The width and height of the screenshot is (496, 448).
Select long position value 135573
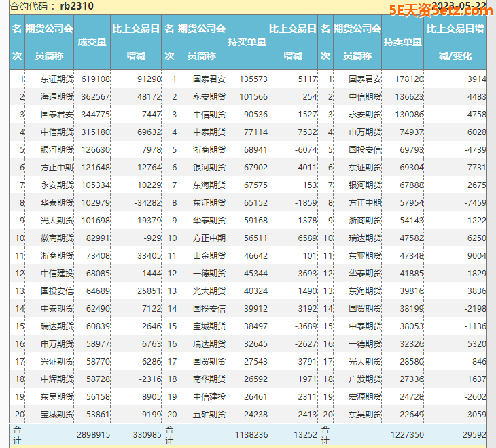pyautogui.click(x=253, y=79)
